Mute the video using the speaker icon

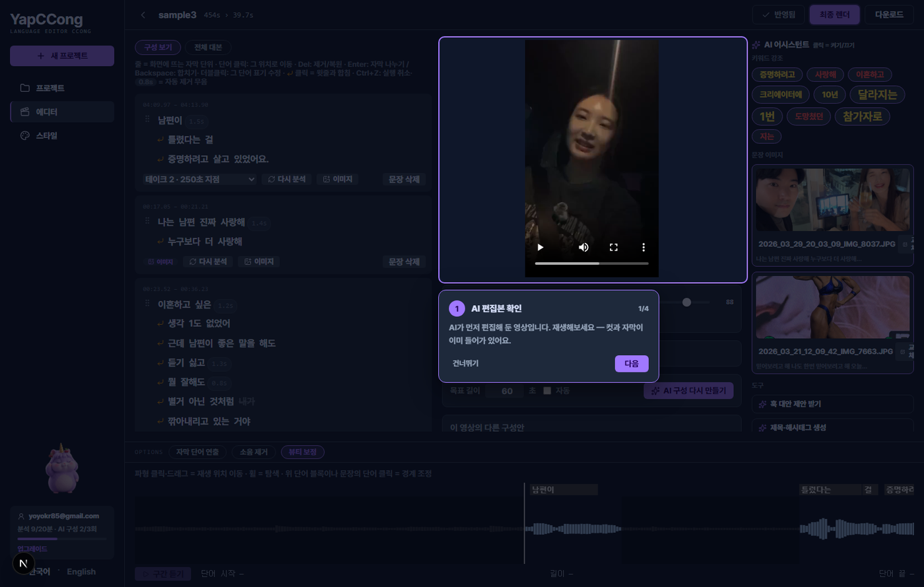click(583, 247)
